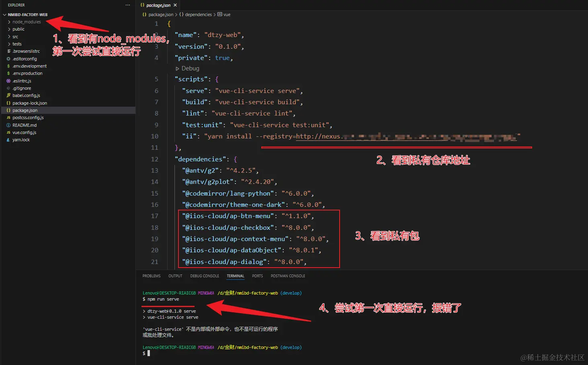Click the info icon beside README.md

[x=8, y=125]
